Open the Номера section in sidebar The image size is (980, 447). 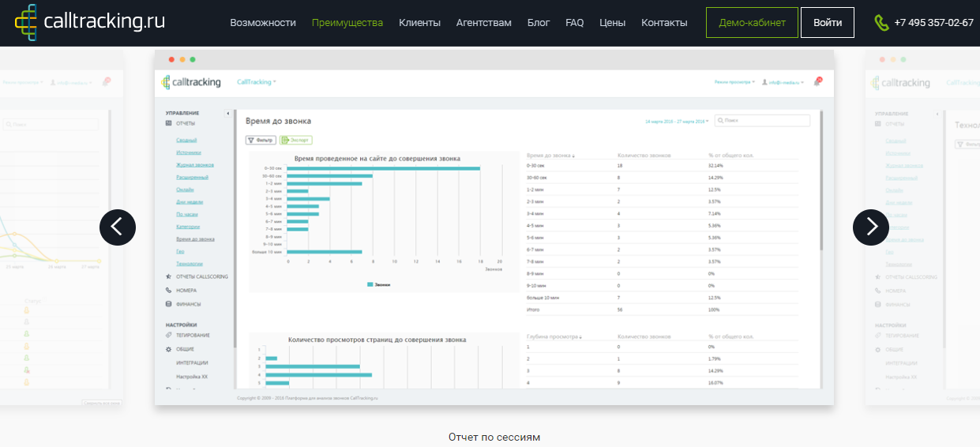click(x=186, y=290)
